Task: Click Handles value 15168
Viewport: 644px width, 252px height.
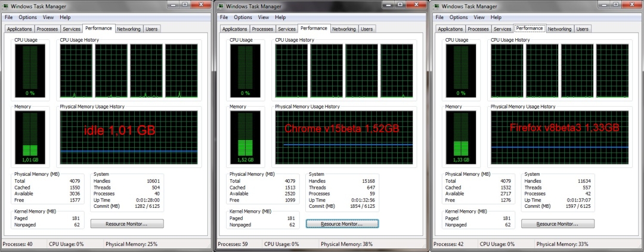Action: pyautogui.click(x=369, y=181)
